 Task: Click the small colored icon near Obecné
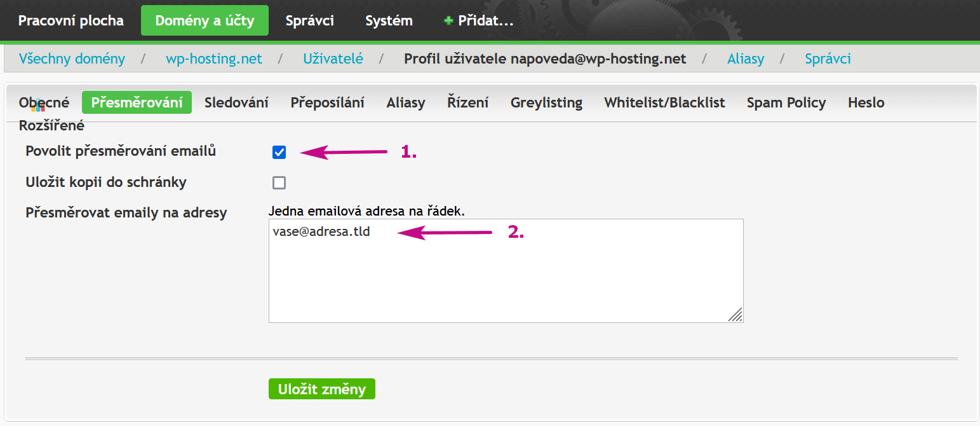click(x=38, y=107)
